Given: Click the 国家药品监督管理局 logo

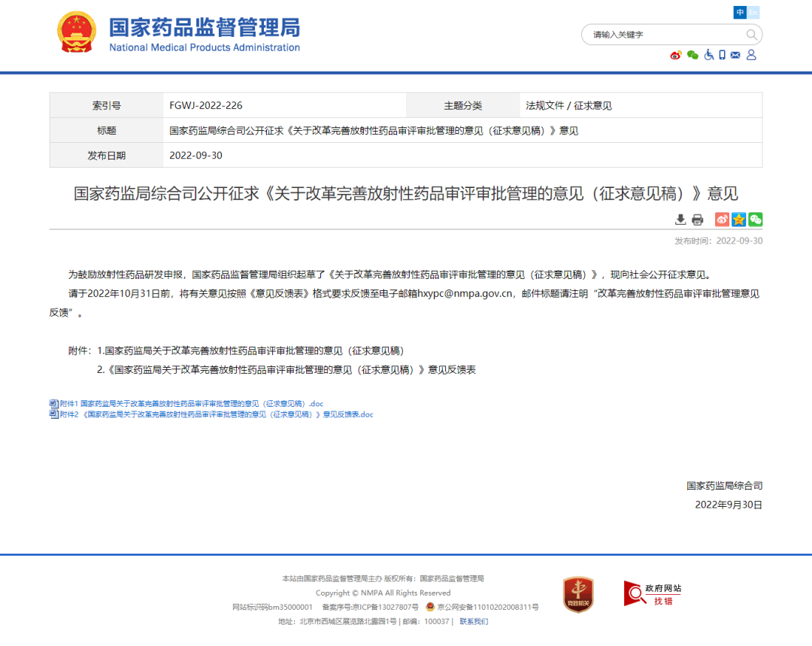Looking at the screenshot, I should coord(179,35).
